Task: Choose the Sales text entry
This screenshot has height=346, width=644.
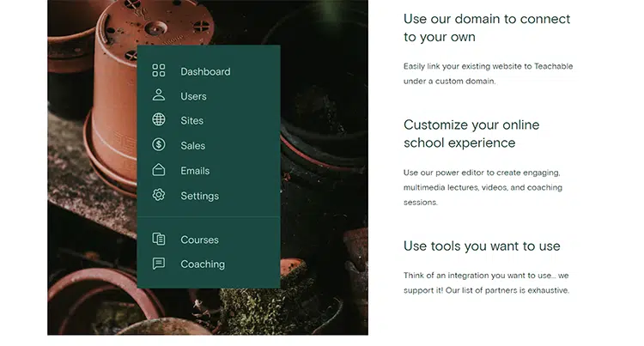Action: point(192,146)
